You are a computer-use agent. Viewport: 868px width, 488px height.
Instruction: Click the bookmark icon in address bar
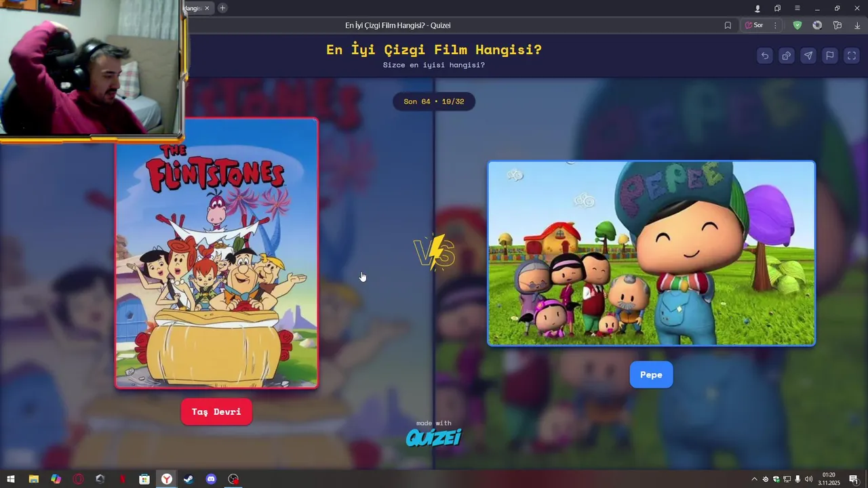tap(728, 25)
